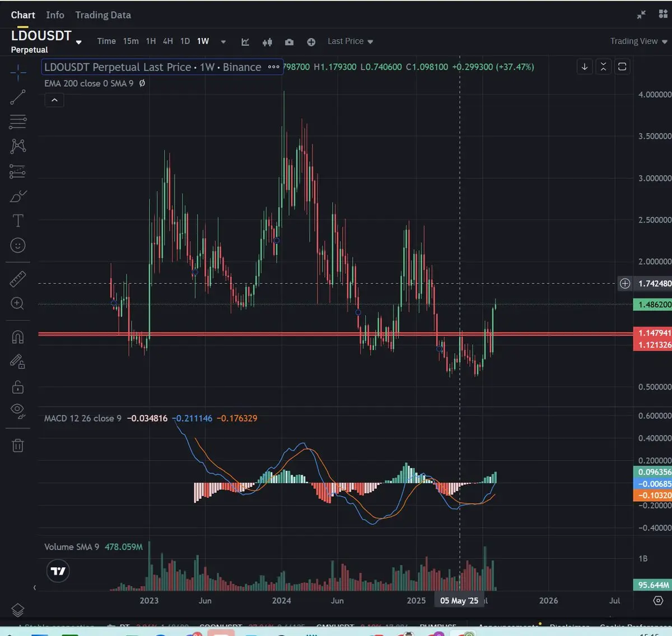This screenshot has height=636, width=672.
Task: Select the crosshair cursor tool
Action: point(18,72)
